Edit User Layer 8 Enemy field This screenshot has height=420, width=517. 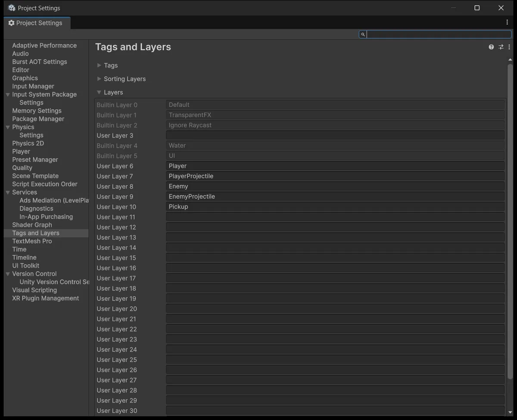(x=335, y=187)
